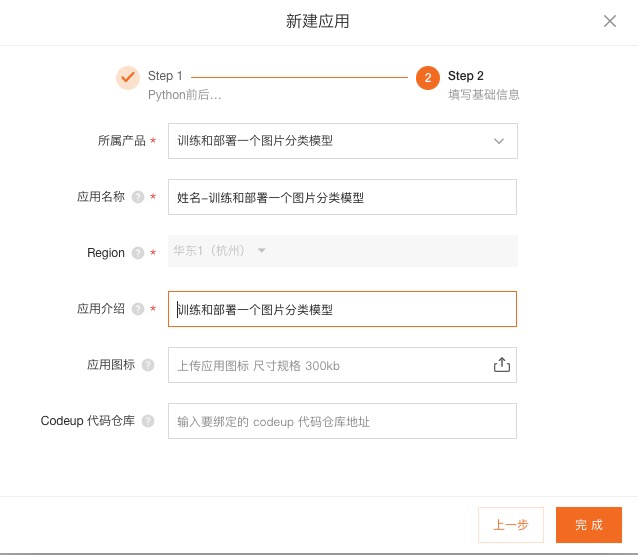The height and width of the screenshot is (555, 638).
Task: Click the Step 2 number circle
Action: click(428, 78)
